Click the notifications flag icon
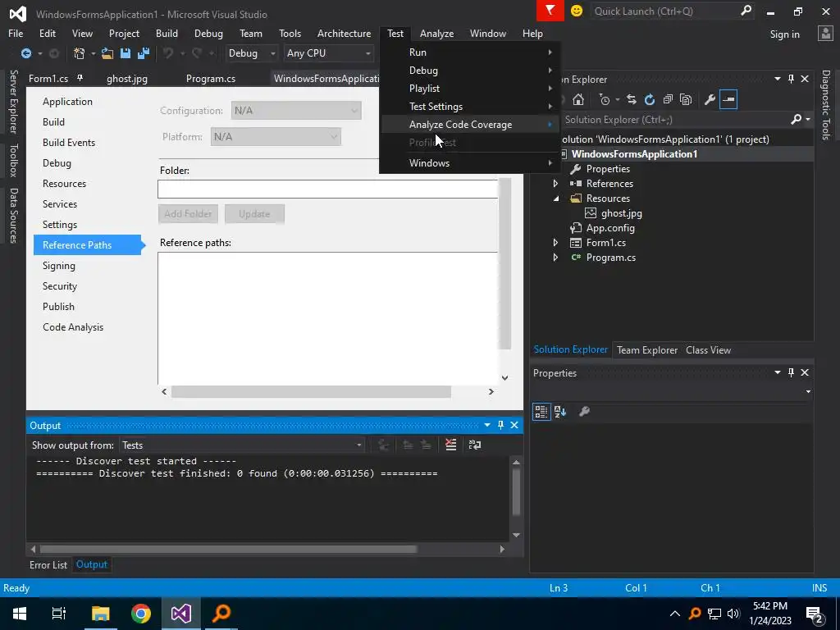 coord(550,11)
